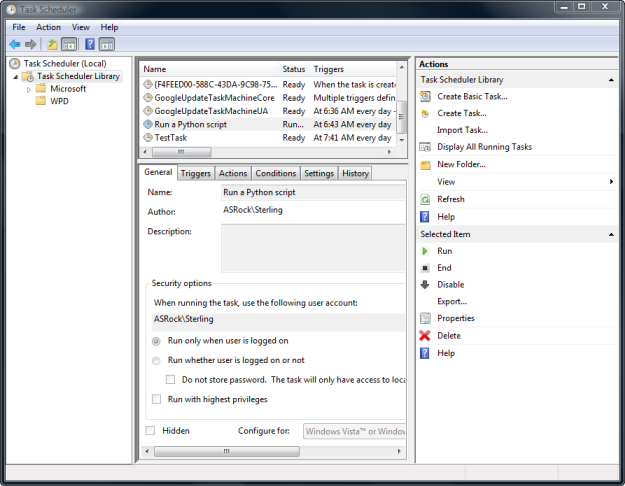Open the Action menu
625x486 pixels.
tap(49, 27)
